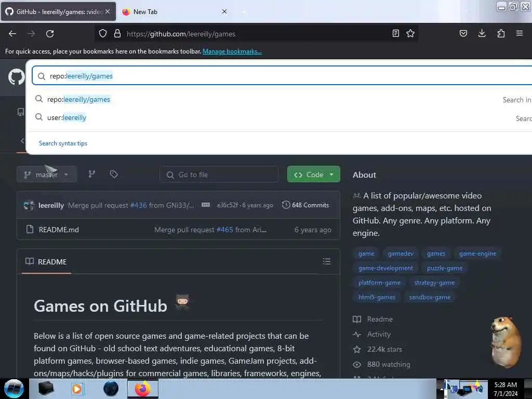Close the GitHub leereilly/games tab
The width and height of the screenshot is (532, 399).
pyautogui.click(x=108, y=11)
